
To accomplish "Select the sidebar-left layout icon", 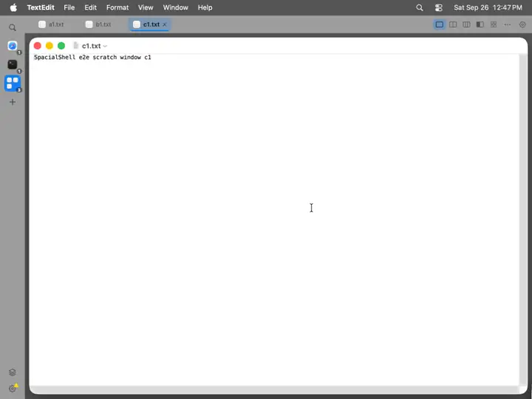I will [x=480, y=24].
